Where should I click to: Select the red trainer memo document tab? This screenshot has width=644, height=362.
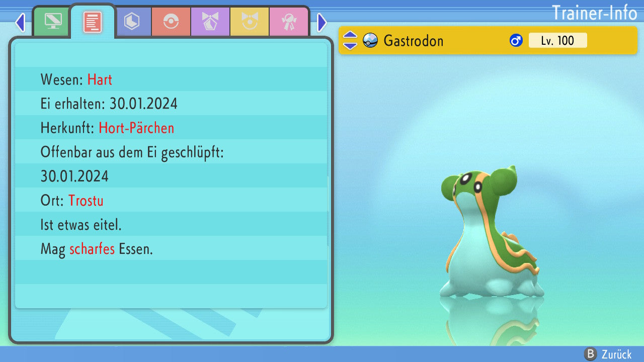pos(92,22)
